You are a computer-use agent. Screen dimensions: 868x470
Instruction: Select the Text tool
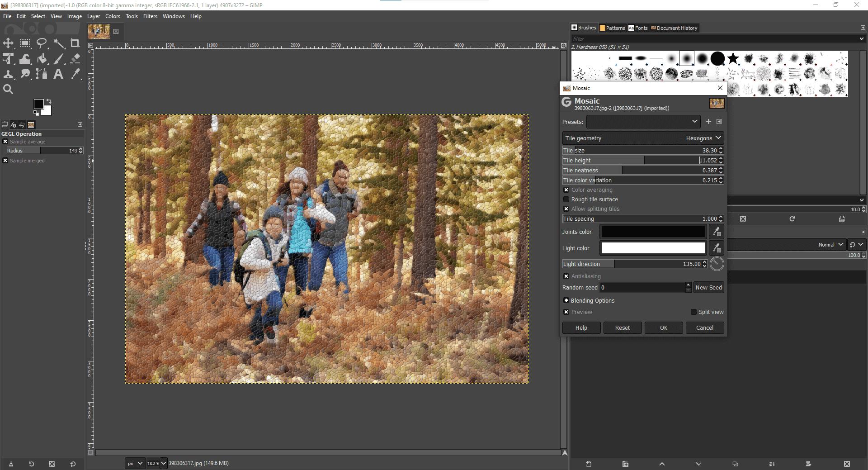(x=58, y=74)
